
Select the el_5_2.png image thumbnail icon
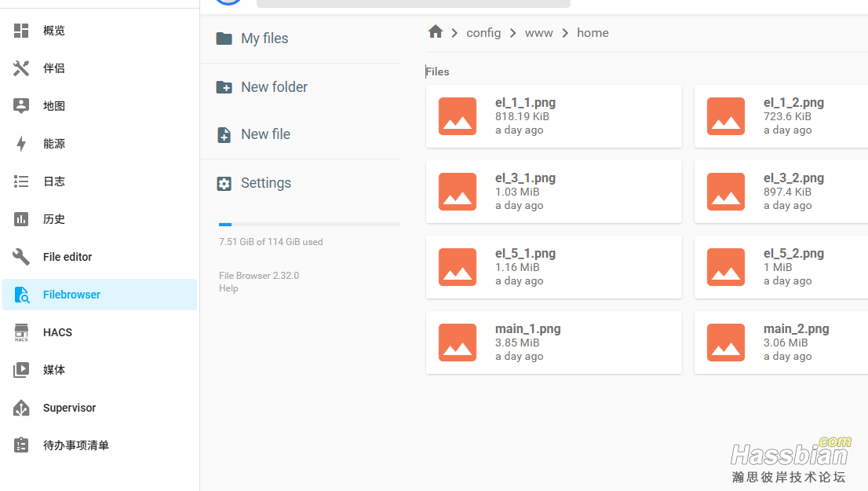pos(726,267)
